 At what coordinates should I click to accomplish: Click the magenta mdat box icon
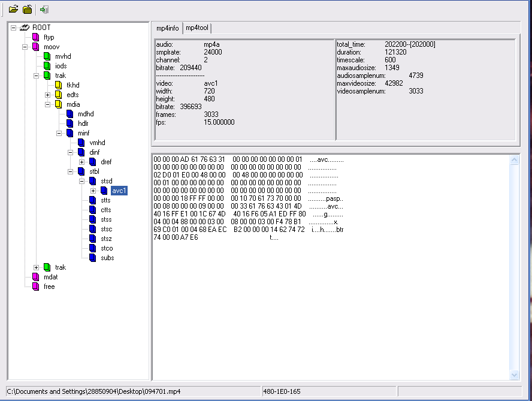[x=35, y=277]
